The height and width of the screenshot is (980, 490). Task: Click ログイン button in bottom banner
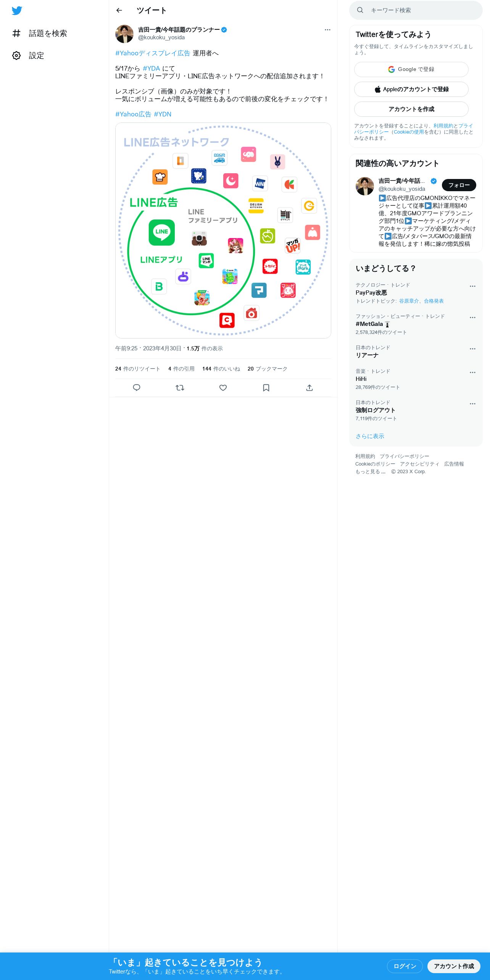pyautogui.click(x=405, y=966)
